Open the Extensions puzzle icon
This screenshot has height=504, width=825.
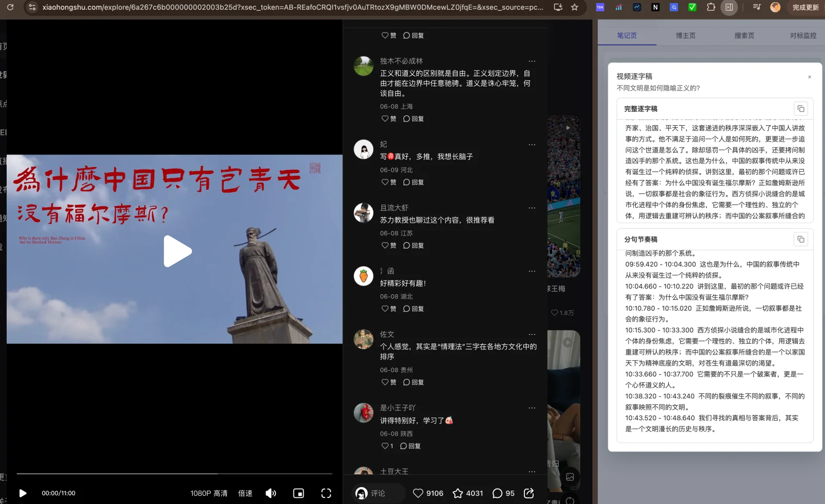(711, 7)
